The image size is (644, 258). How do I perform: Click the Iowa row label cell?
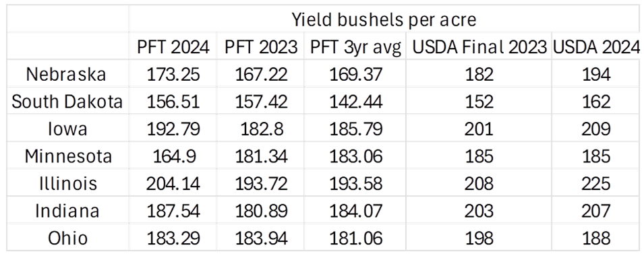pos(67,129)
